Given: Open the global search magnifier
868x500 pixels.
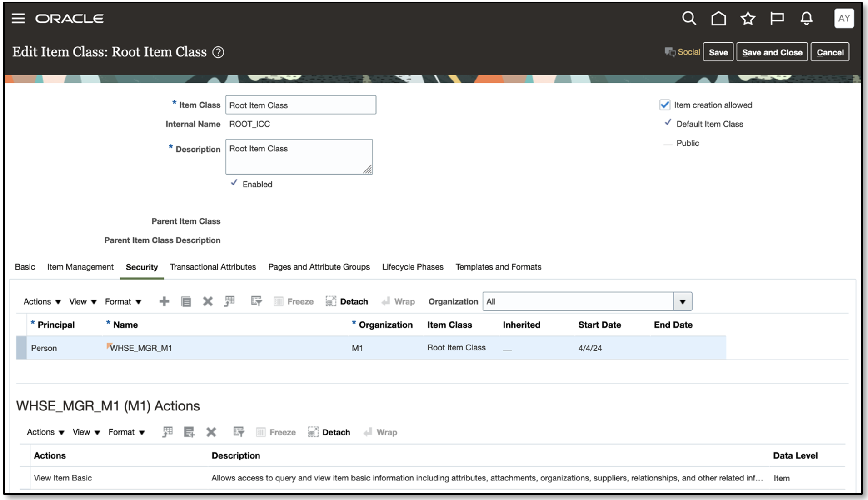Looking at the screenshot, I should [x=689, y=19].
